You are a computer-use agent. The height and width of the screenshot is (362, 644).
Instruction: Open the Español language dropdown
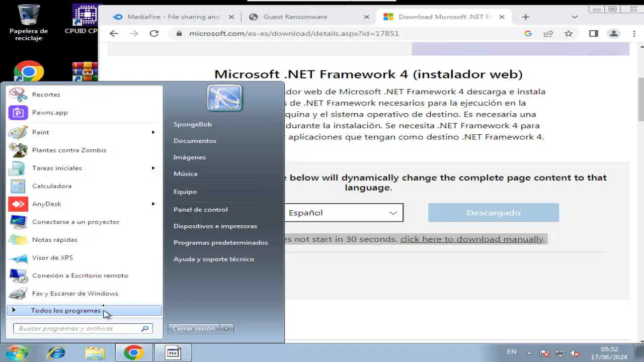[x=344, y=213]
